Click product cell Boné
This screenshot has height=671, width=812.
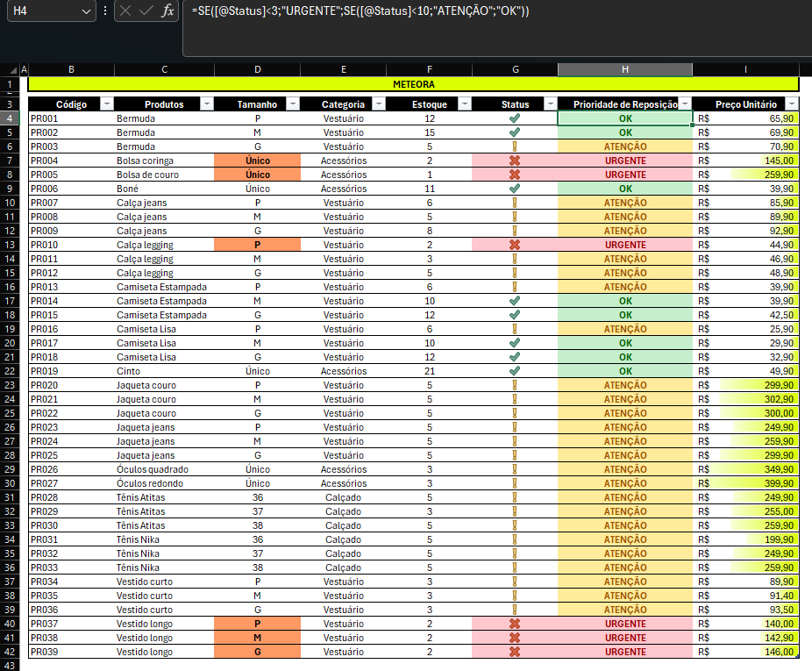pos(164,189)
